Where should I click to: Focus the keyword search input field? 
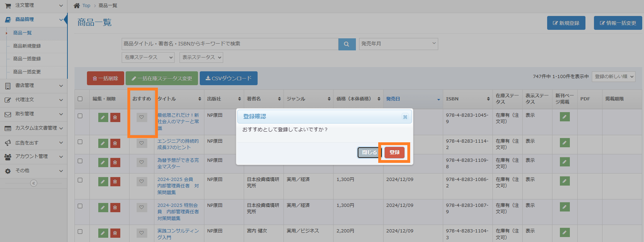(230, 44)
